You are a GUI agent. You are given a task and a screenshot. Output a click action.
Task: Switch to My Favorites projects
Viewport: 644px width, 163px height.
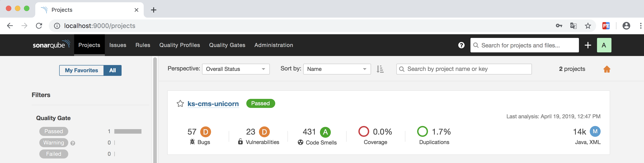[82, 70]
